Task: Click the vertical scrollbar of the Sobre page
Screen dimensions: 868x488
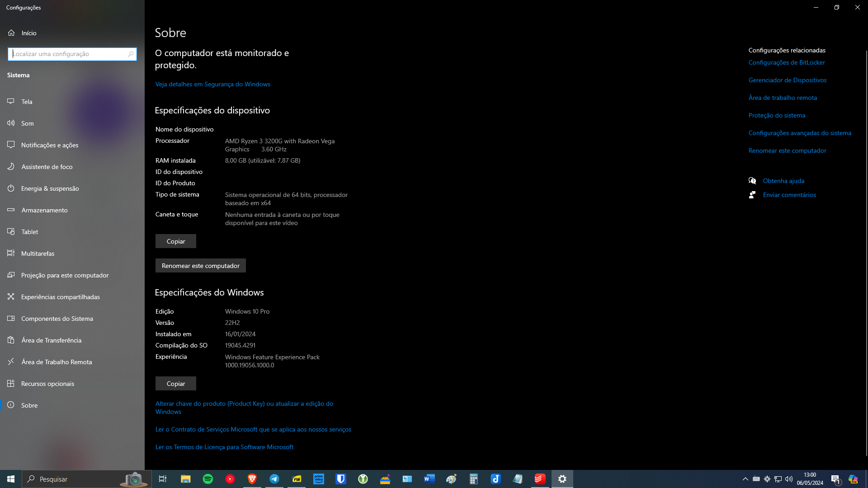Action: 866,253
